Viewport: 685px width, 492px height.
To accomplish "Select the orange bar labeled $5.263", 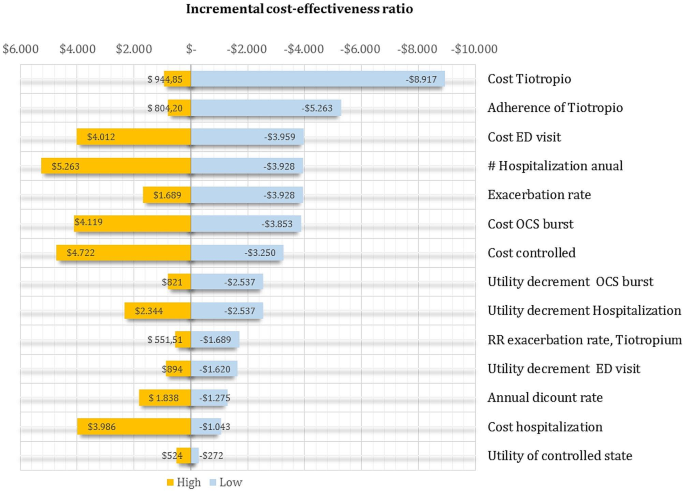I will (x=116, y=166).
